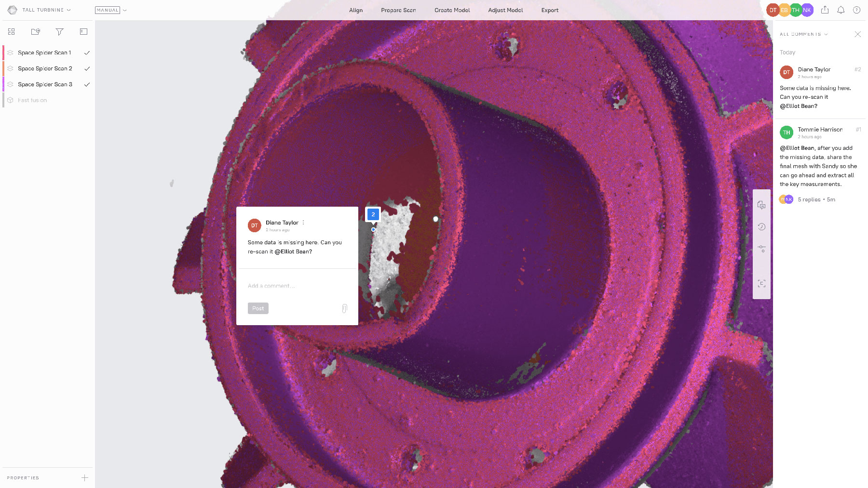Click Tommie Harrison's TH avatar in the comments panel

pos(787,132)
